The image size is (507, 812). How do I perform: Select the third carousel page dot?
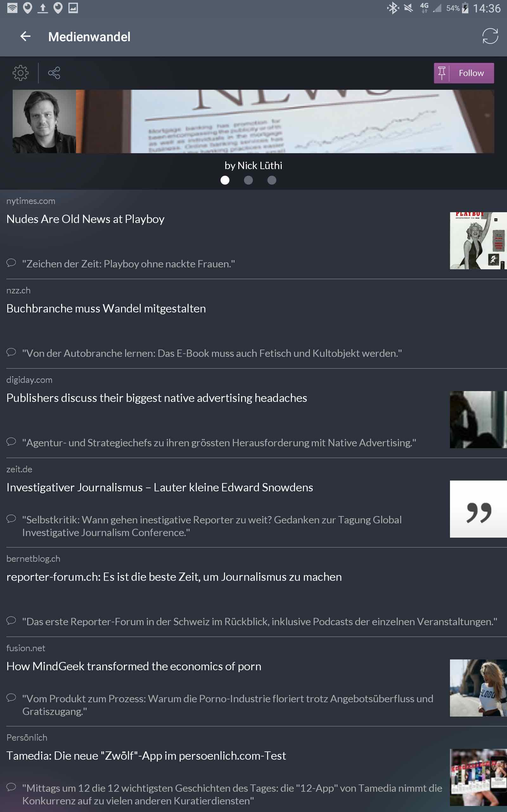coord(272,180)
